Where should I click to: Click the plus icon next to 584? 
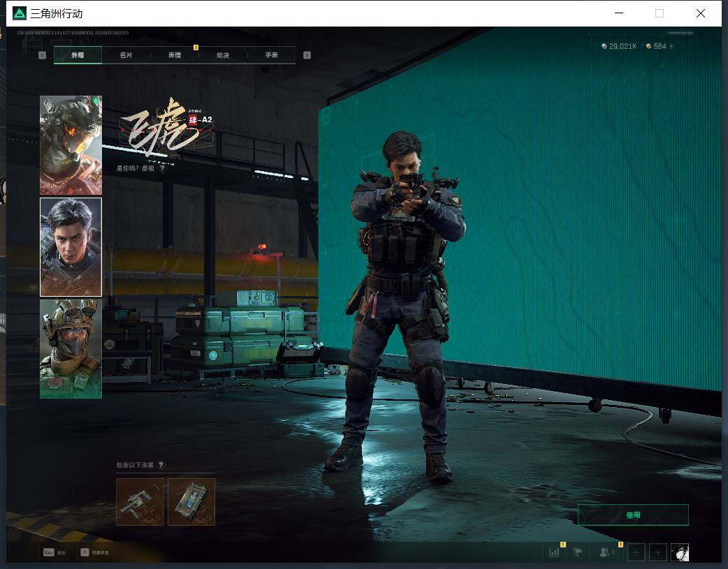(x=671, y=46)
